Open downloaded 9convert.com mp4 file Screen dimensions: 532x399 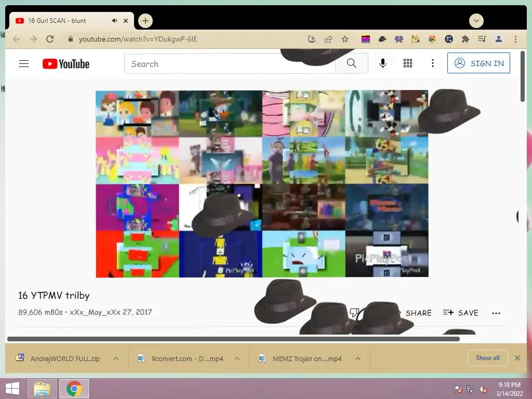pyautogui.click(x=181, y=358)
